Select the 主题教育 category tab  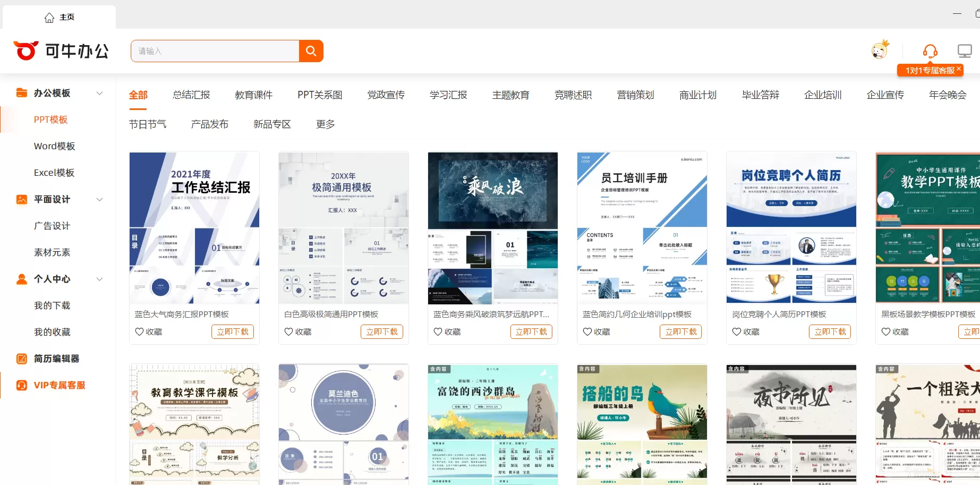(511, 95)
